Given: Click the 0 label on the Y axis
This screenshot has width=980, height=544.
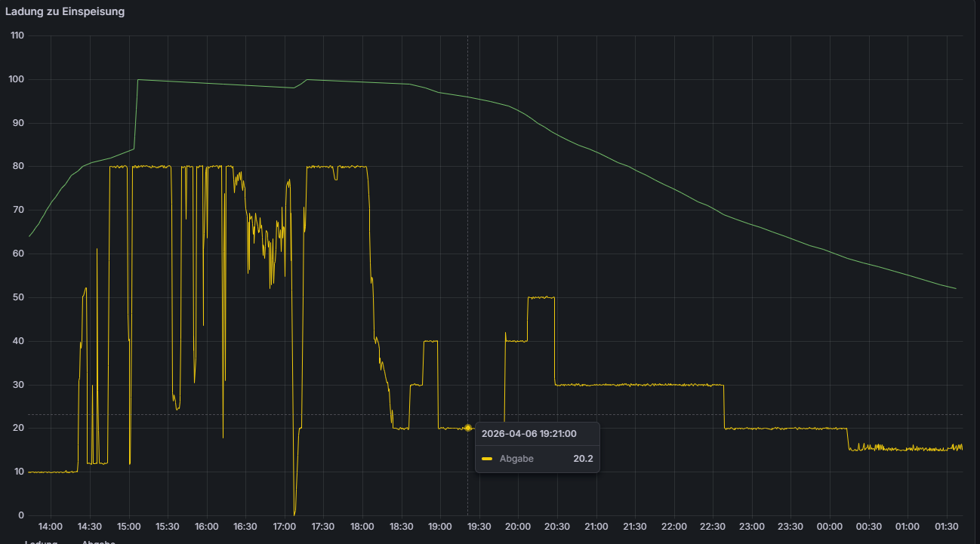Looking at the screenshot, I should coord(21,515).
